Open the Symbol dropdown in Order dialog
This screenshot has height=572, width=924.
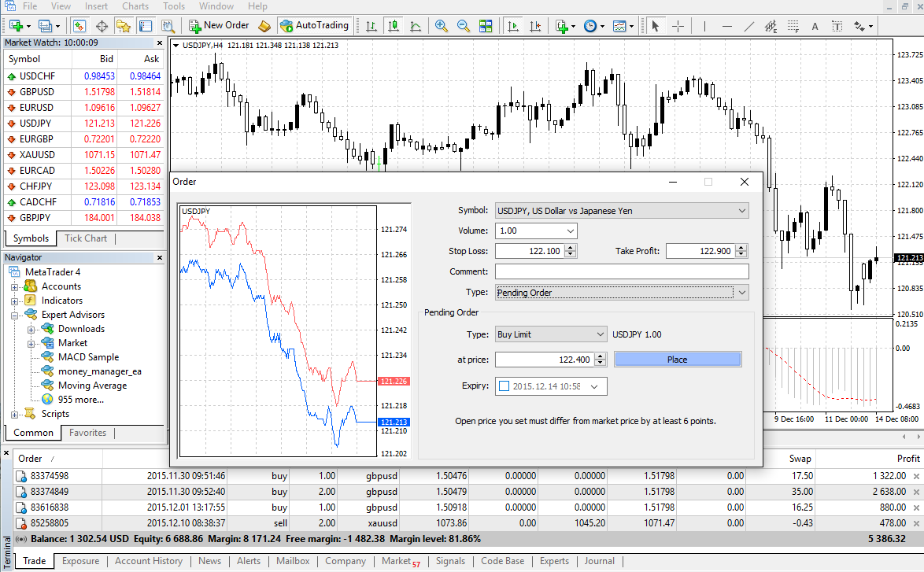[741, 211]
